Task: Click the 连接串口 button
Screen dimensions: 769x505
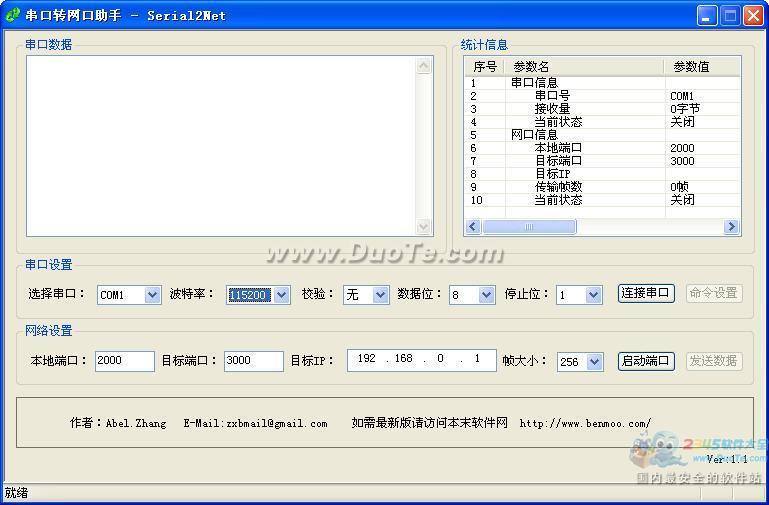Action: [x=646, y=293]
